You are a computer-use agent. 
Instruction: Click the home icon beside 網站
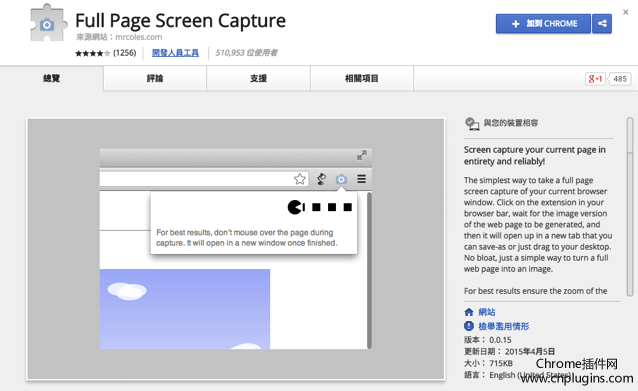(x=469, y=312)
